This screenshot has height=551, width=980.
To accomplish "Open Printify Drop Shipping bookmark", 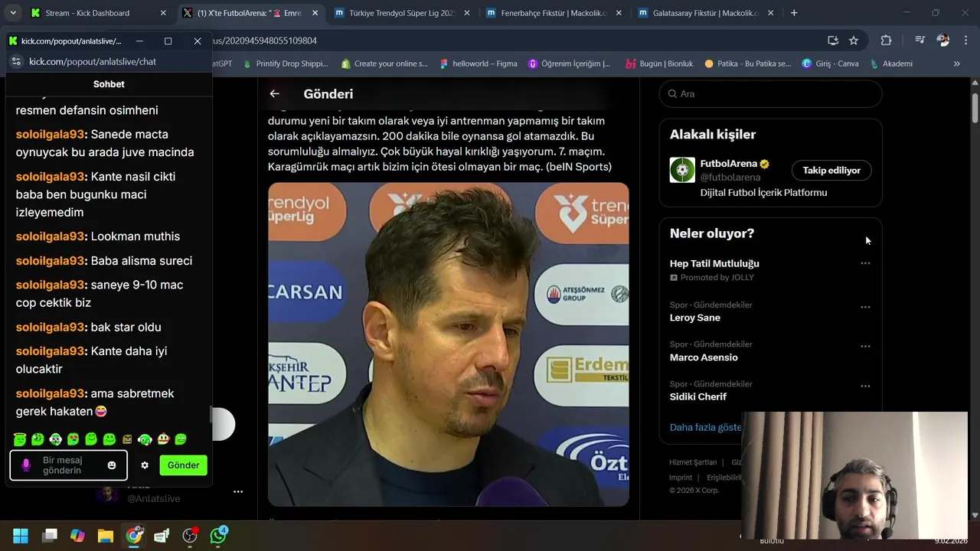I will (x=285, y=64).
